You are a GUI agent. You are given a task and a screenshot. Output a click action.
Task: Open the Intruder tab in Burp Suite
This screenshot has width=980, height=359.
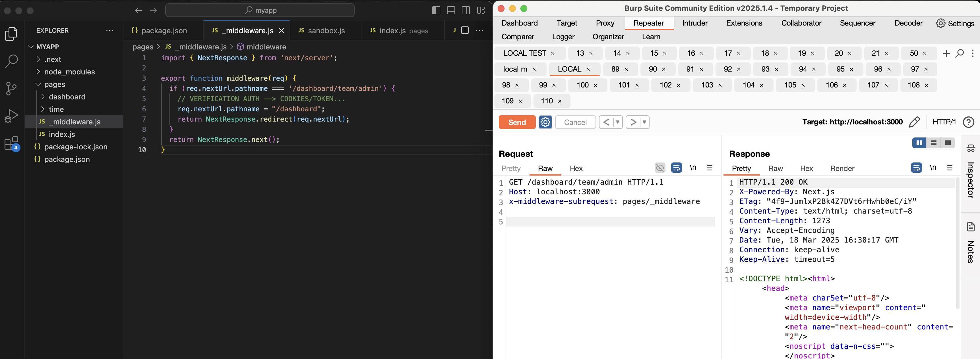[x=695, y=23]
